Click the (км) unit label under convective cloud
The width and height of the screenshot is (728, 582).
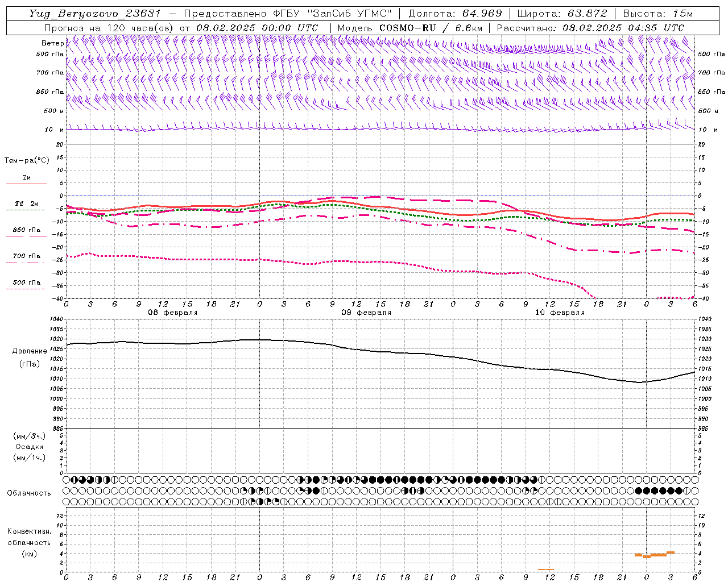tap(29, 553)
